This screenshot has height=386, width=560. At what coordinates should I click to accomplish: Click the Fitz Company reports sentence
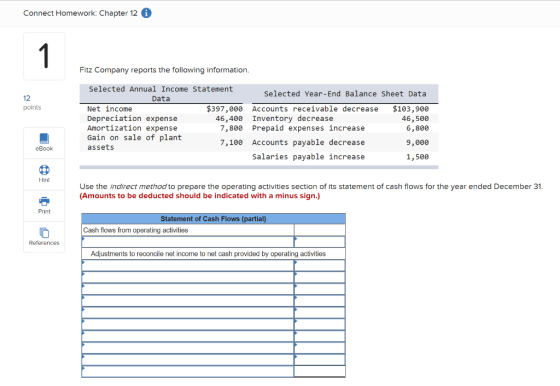[x=164, y=70]
